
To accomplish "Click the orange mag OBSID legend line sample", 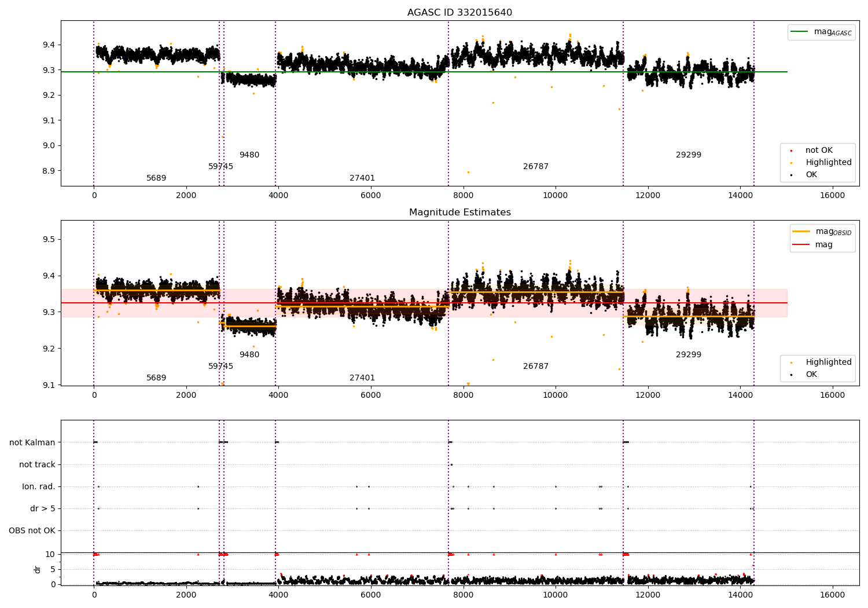I will tap(801, 232).
